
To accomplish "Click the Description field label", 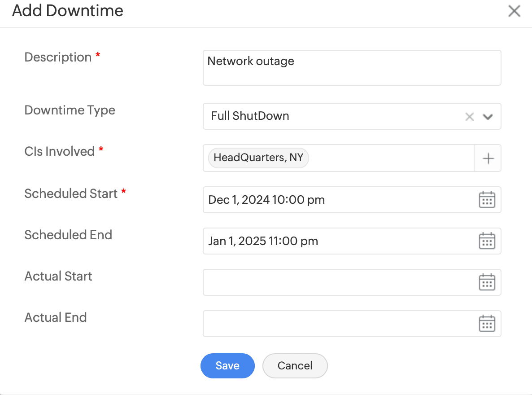I will pos(58,57).
